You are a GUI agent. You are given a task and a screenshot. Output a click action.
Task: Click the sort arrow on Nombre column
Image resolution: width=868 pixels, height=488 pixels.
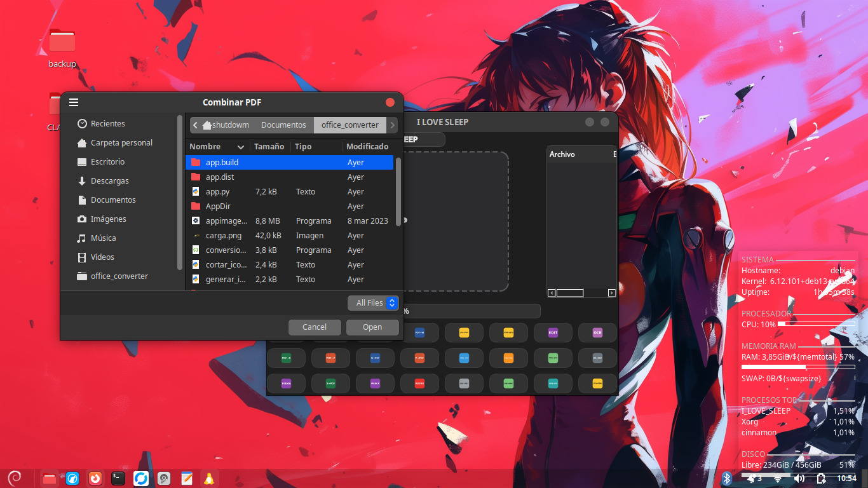click(x=241, y=147)
